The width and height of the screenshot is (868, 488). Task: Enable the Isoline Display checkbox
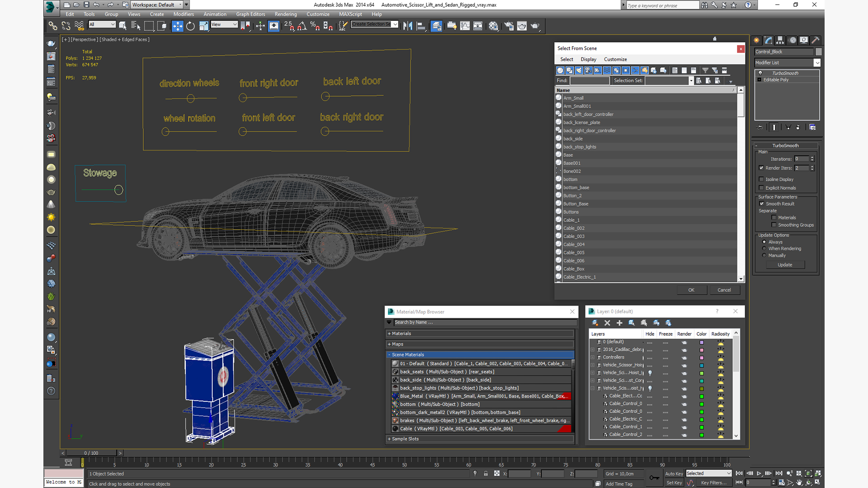(761, 179)
